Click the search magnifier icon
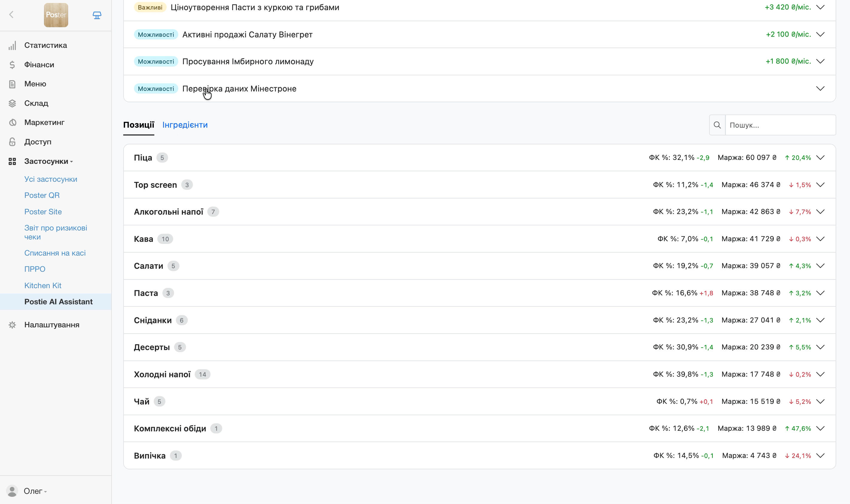850x504 pixels. (x=717, y=125)
